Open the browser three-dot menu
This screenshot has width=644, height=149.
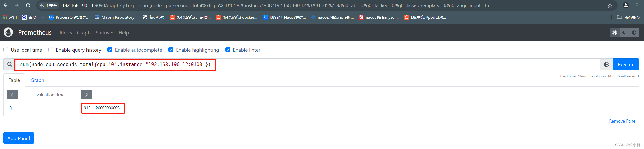tap(637, 5)
